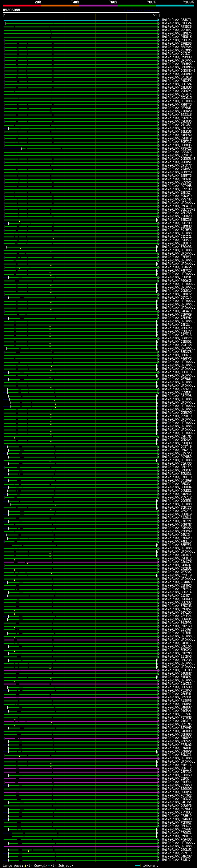Select hit label UniRef100_A2ZMM6
This screenshot has width=197, height=868.
pyautogui.click(x=176, y=50)
